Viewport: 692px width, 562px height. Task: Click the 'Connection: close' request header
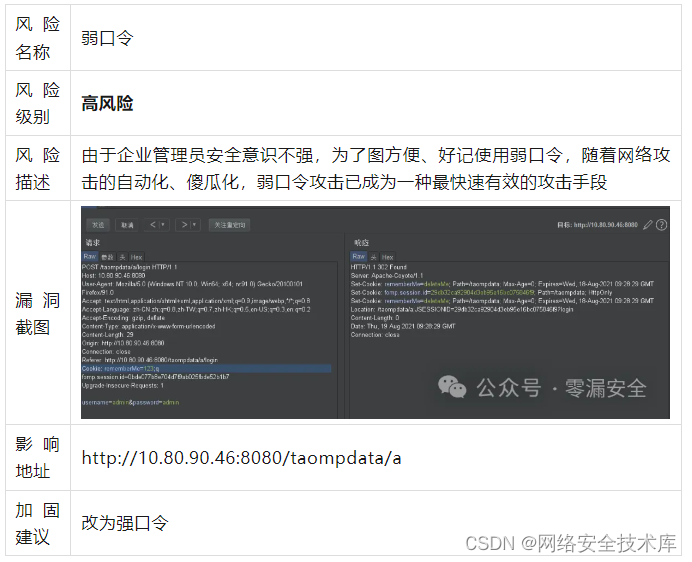point(106,352)
